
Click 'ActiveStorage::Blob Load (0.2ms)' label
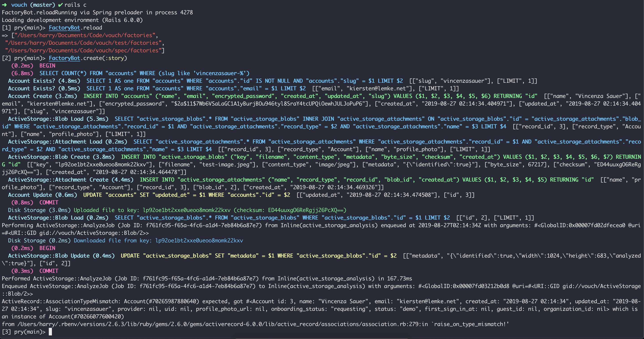[58, 218]
